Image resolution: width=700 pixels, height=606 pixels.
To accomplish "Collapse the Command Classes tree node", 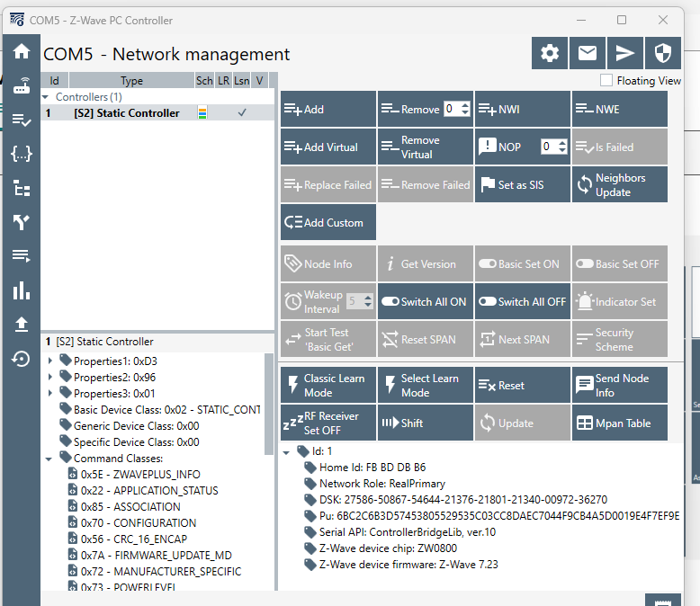I will pos(50,459).
